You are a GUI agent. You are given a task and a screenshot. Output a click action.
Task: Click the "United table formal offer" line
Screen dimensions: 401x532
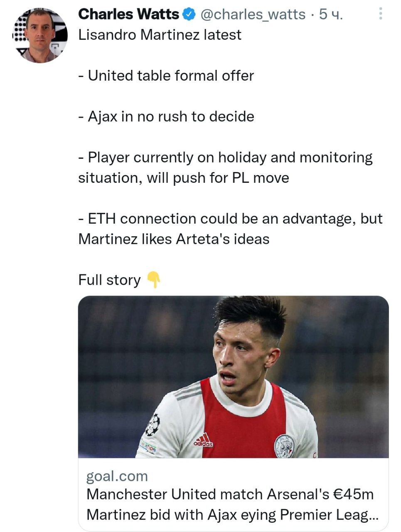pyautogui.click(x=166, y=76)
